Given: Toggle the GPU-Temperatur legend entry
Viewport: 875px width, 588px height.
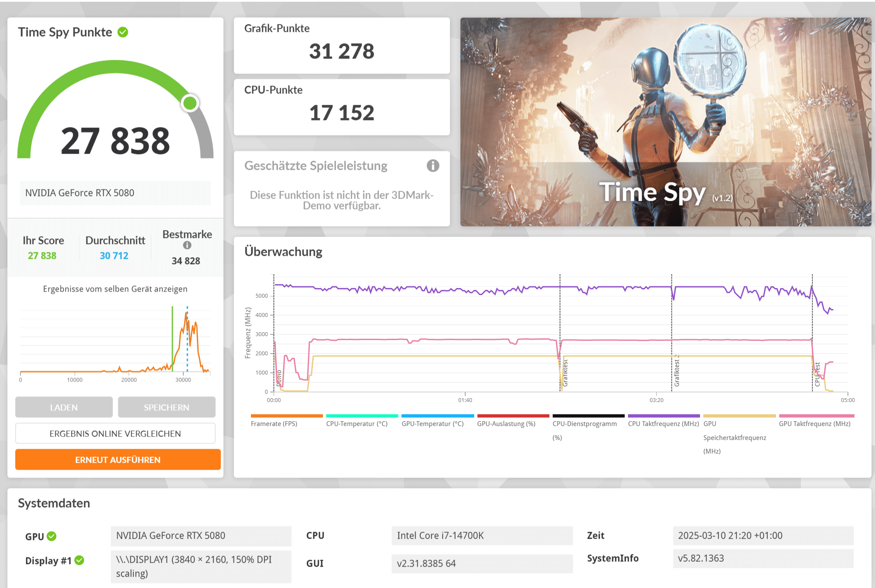Looking at the screenshot, I should click(432, 423).
